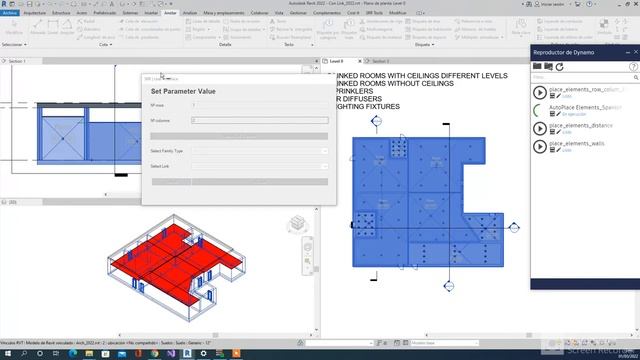Open the Revit home icon in quick access

[12, 4]
